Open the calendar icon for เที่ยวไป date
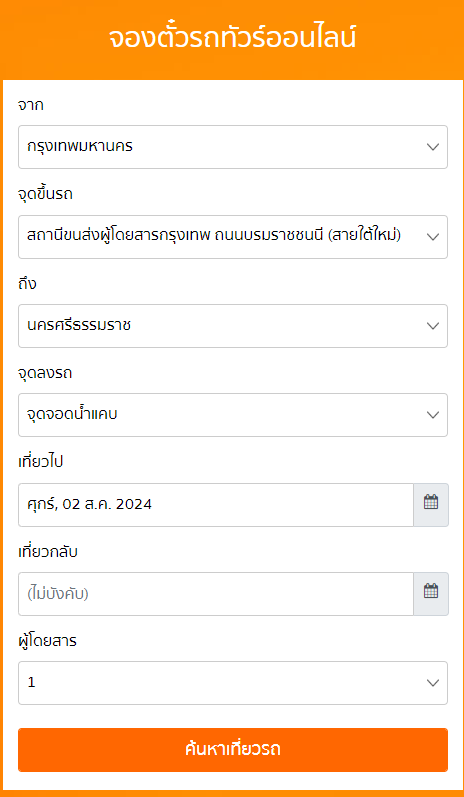The height and width of the screenshot is (797, 464). pos(431,504)
